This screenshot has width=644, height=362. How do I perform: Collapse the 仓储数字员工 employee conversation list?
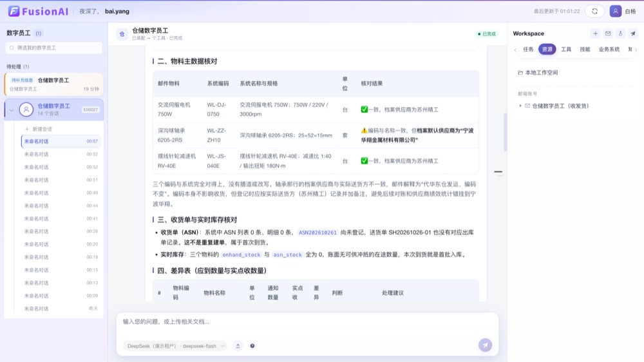click(12, 110)
